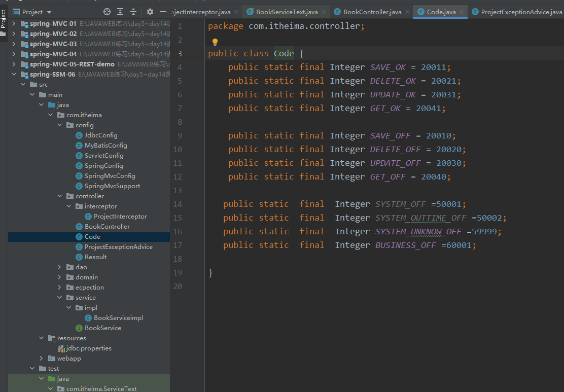Click the Collapse All icon in Project panel

point(133,12)
